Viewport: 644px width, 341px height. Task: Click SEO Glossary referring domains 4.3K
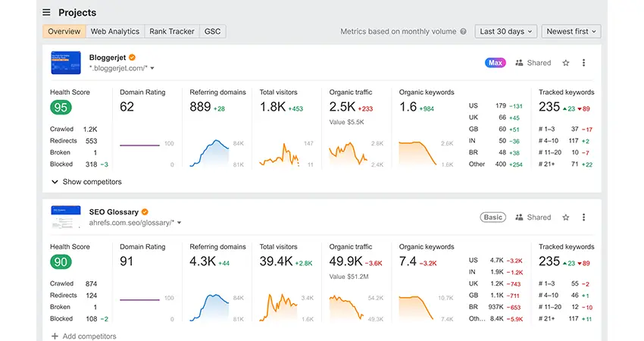[x=202, y=261]
